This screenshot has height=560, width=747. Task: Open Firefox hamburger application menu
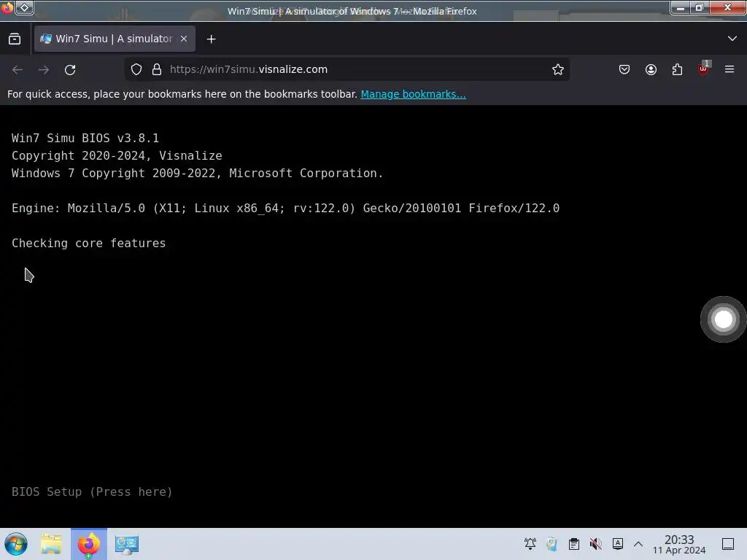729,69
